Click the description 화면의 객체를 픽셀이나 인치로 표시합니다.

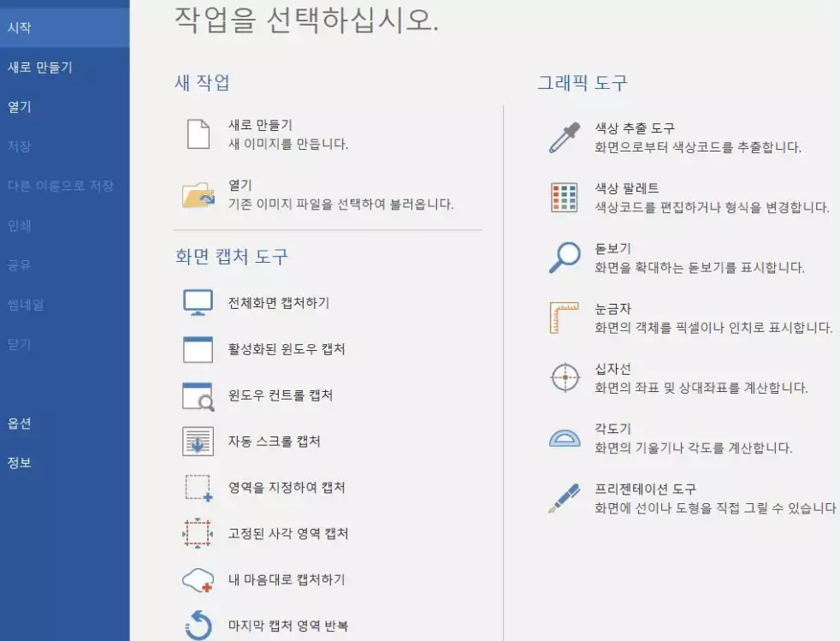tap(713, 328)
